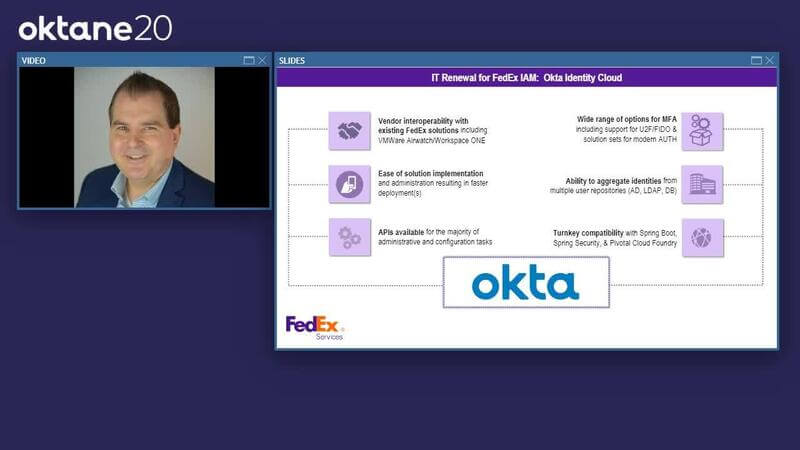Click the large okta logo box

pos(526,283)
